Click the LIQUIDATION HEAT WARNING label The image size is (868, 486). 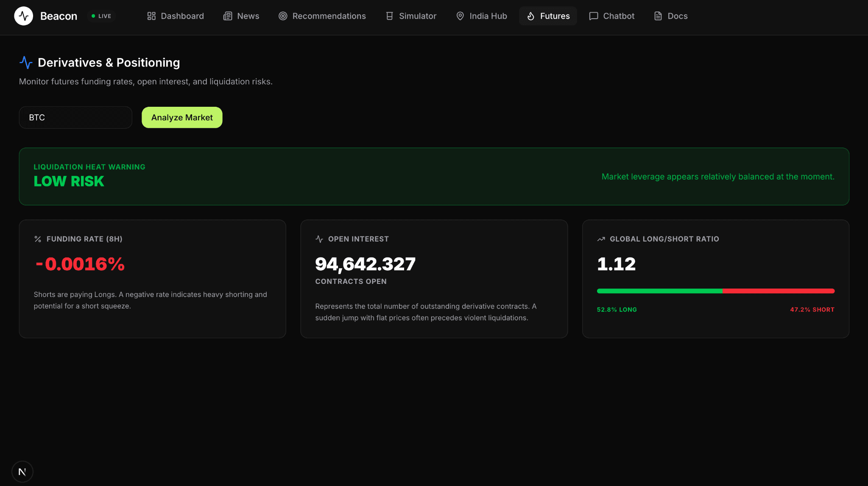89,167
